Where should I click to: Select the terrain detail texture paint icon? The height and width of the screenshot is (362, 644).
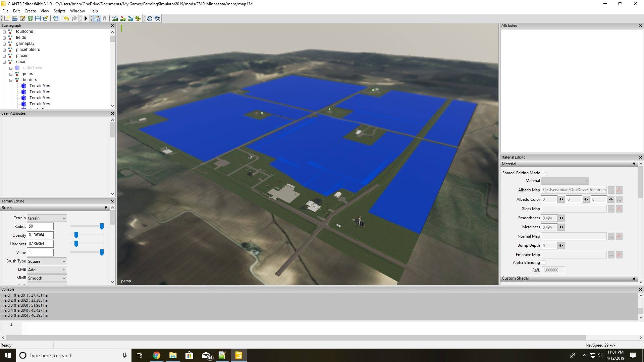123,19
